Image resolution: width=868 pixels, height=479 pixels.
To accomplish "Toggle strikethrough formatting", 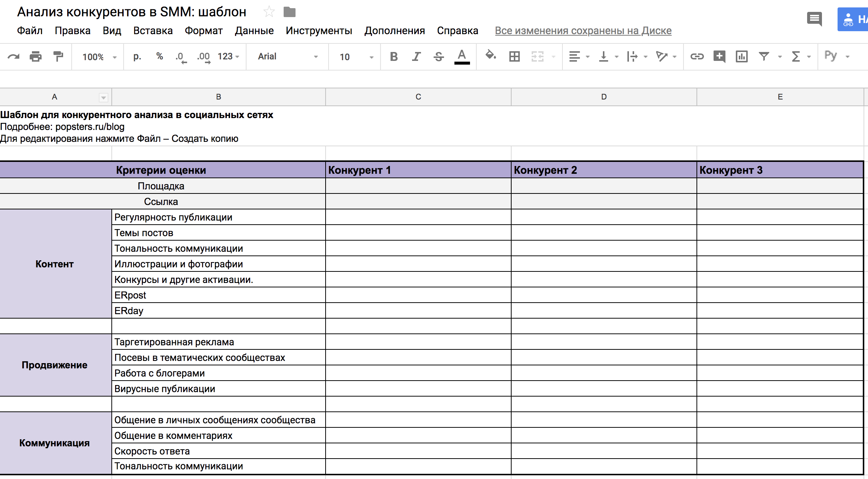I will (x=438, y=56).
